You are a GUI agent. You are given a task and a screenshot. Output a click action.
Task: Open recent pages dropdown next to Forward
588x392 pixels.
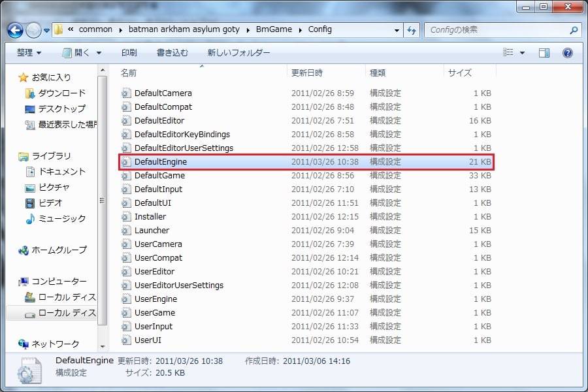(46, 31)
